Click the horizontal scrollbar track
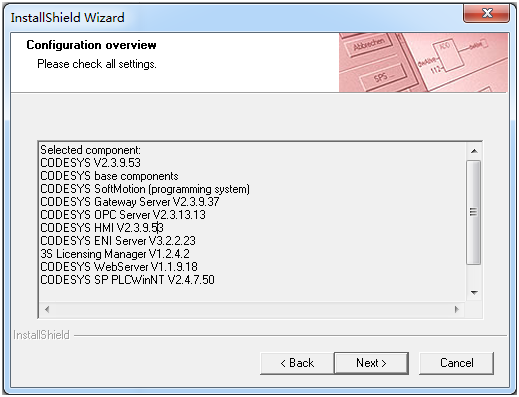Screen dimensions: 519x397 [x=252, y=309]
